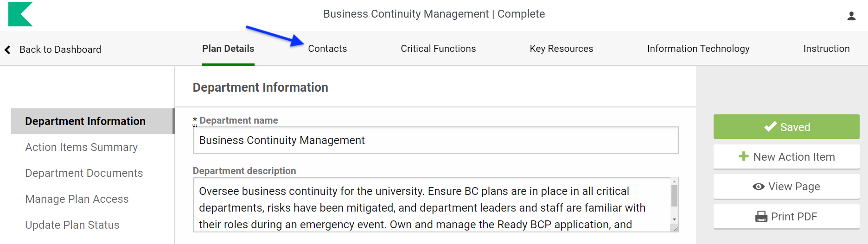
Task: Click the eye icon on View Page
Action: pos(759,187)
